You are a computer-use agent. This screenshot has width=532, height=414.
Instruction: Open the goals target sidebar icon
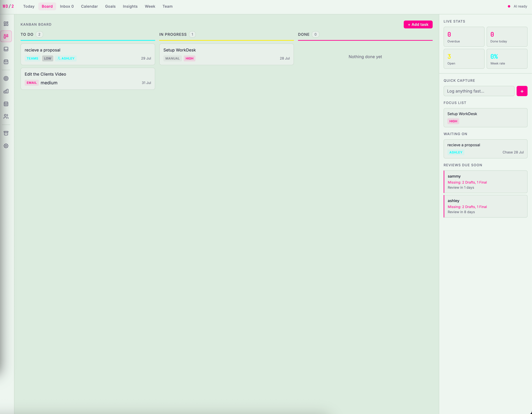tap(6, 78)
